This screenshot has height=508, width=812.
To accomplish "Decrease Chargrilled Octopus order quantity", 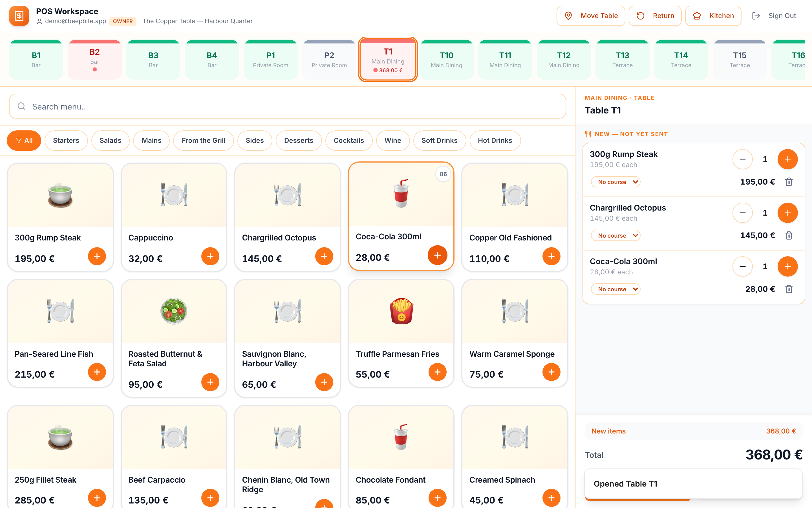I will click(743, 213).
